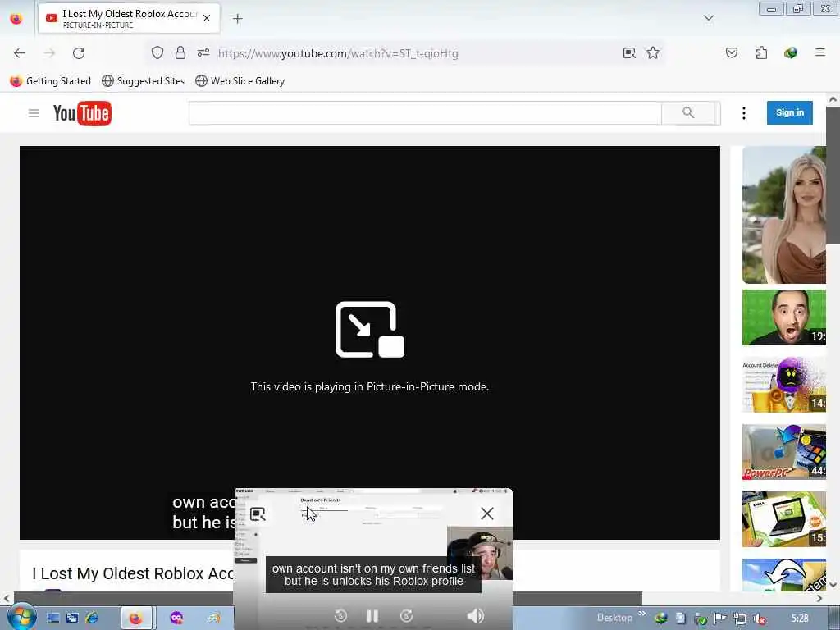Pause the Picture-in-Picture video
Viewport: 840px width, 630px height.
pyautogui.click(x=372, y=616)
